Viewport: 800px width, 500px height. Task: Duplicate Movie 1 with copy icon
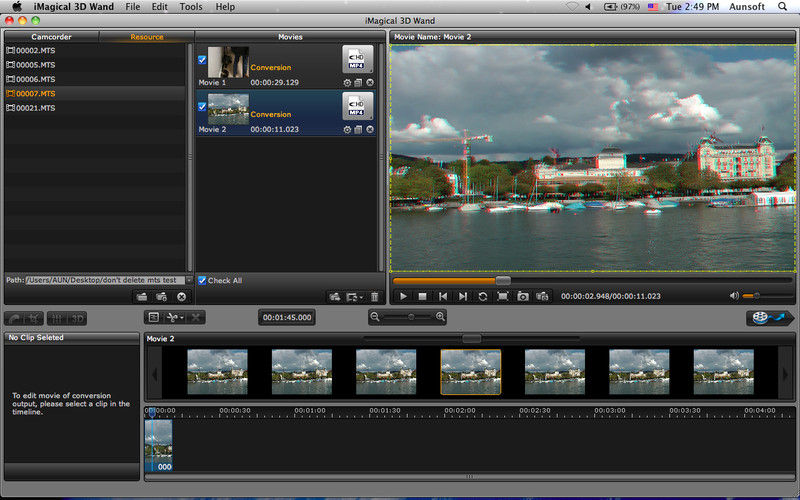tap(358, 83)
